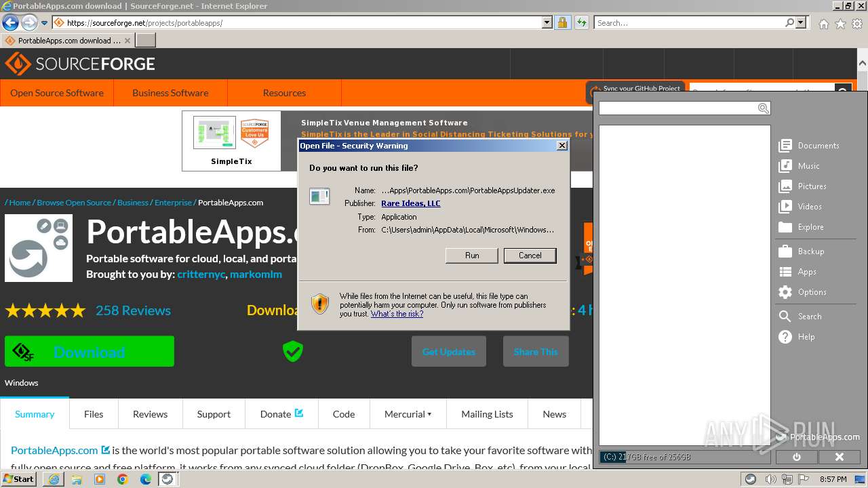Open the Rare Ideas, LLC publisher link
This screenshot has width=868, height=488.
point(411,203)
